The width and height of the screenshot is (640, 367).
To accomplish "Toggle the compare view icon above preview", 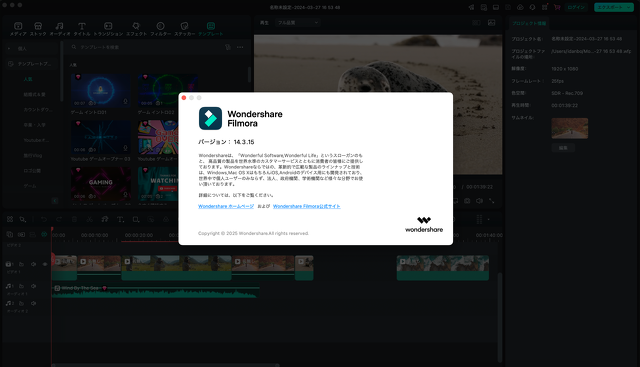I will (x=476, y=23).
